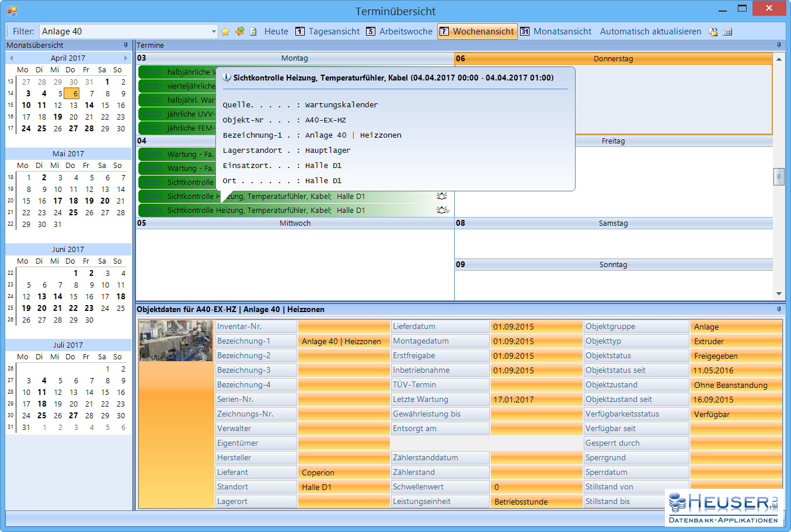Open the Filter dropdown showing Anlage 40
Screen dimensions: 791x532
coord(214,32)
